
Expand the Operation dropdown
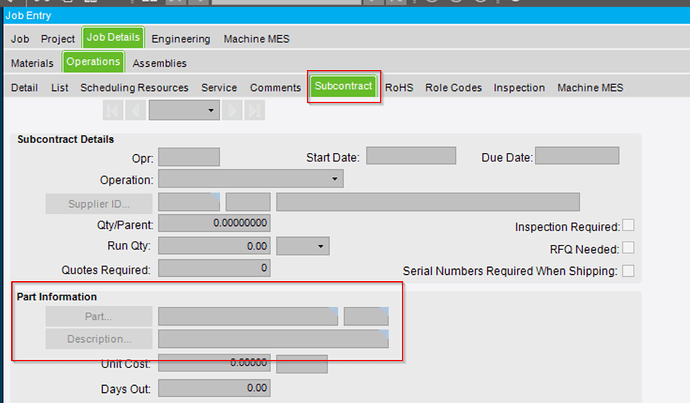335,179
